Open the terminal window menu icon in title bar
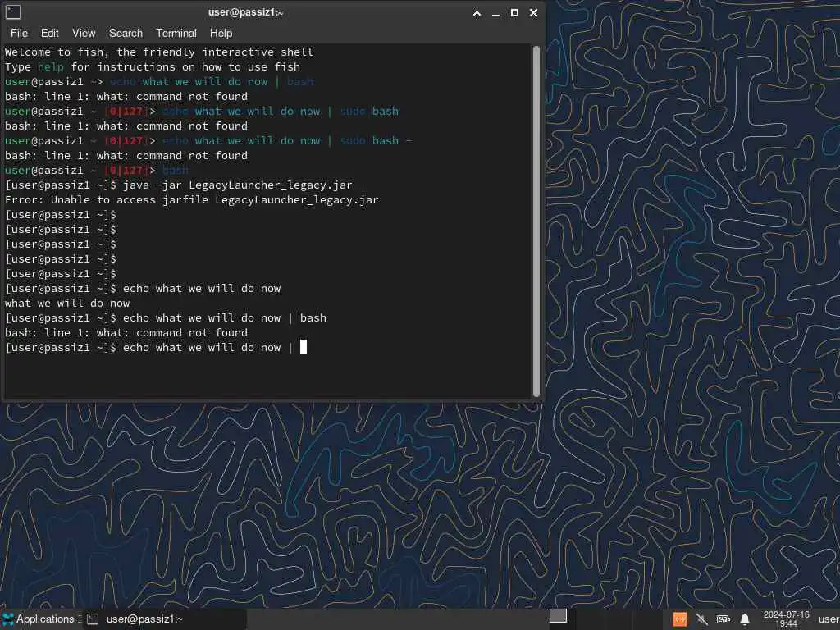The height and width of the screenshot is (630, 840). pyautogui.click(x=13, y=11)
